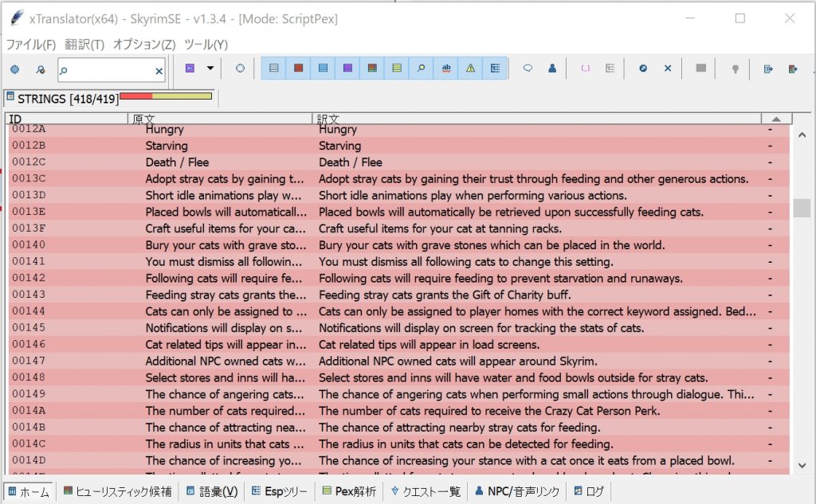Toggle the red untranslated strings filter
Viewport: 816px width, 504px height.
click(x=297, y=68)
